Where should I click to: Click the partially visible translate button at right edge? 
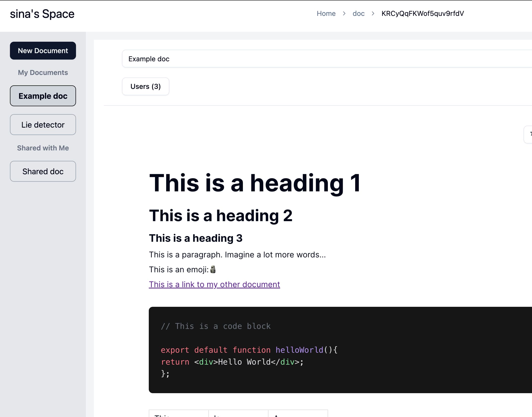coord(529,134)
